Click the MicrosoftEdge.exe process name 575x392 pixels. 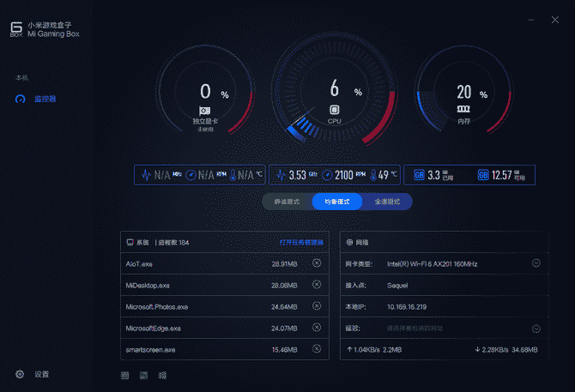coord(154,329)
